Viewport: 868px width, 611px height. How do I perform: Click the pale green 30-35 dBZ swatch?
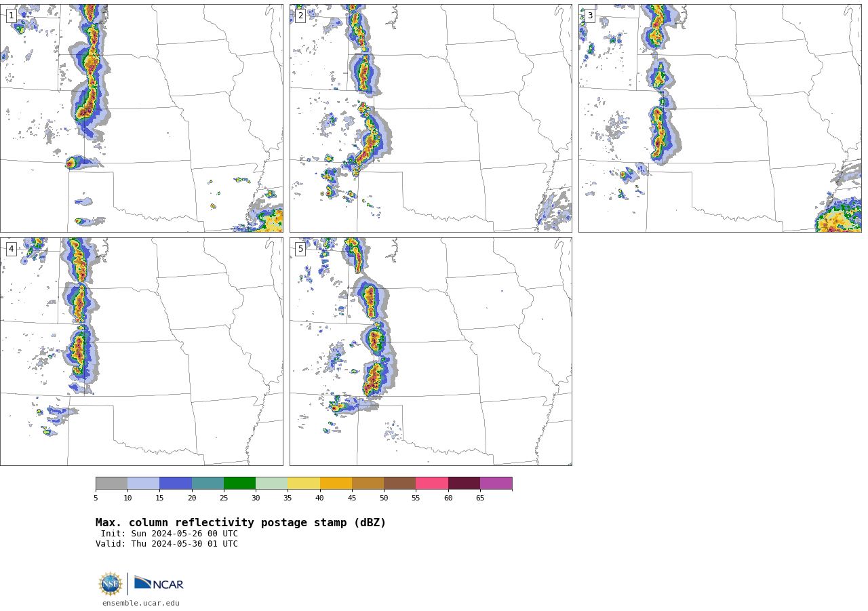coord(271,483)
